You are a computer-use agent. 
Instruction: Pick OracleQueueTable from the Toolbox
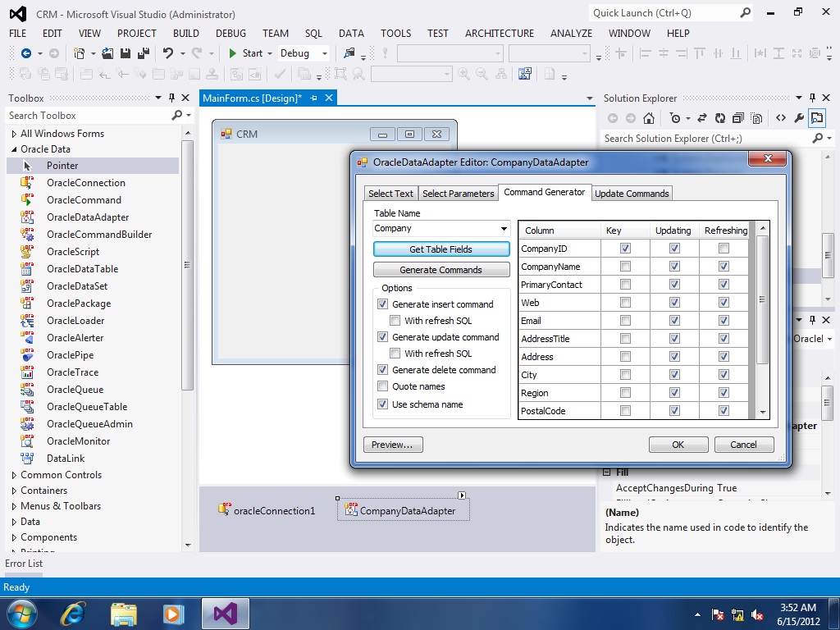[x=87, y=407]
